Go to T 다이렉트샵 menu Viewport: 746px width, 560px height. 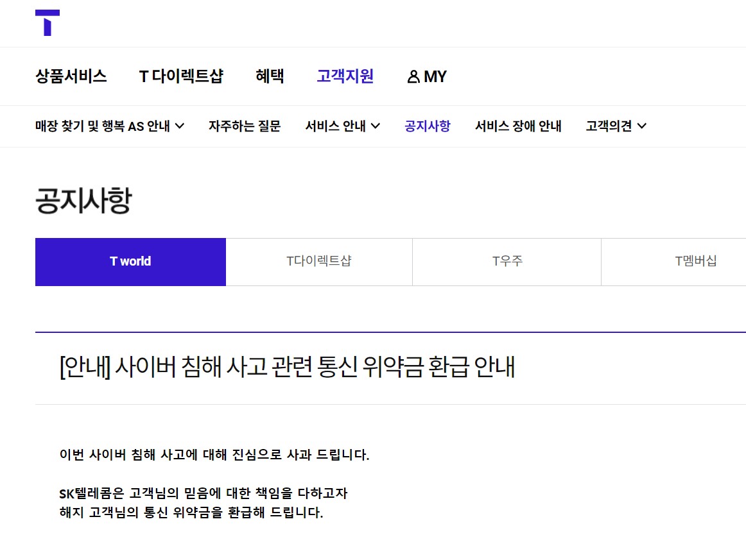pos(181,76)
